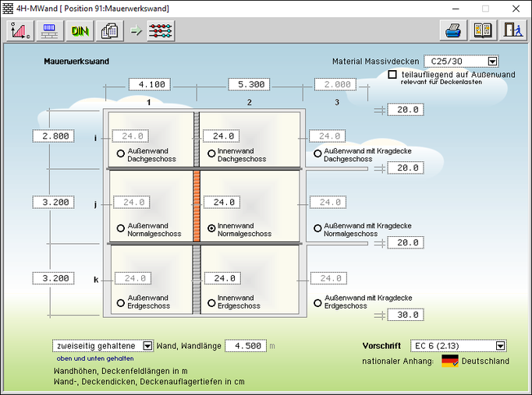Open the help book icon
The height and width of the screenshot is (395, 532).
(483, 31)
